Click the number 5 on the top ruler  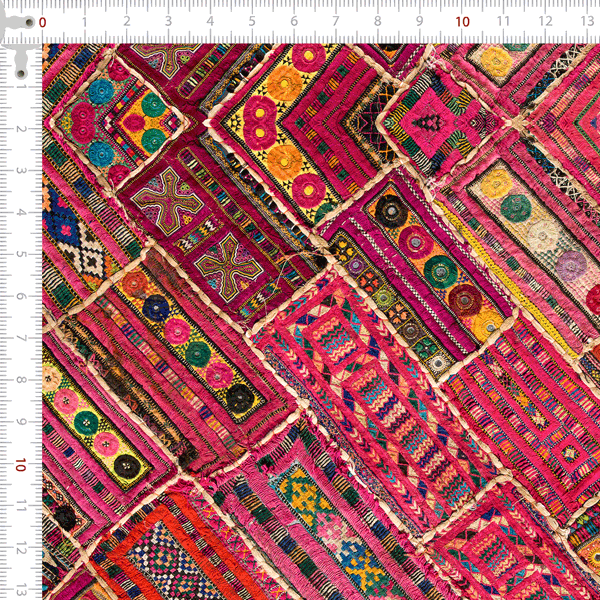coord(252,21)
